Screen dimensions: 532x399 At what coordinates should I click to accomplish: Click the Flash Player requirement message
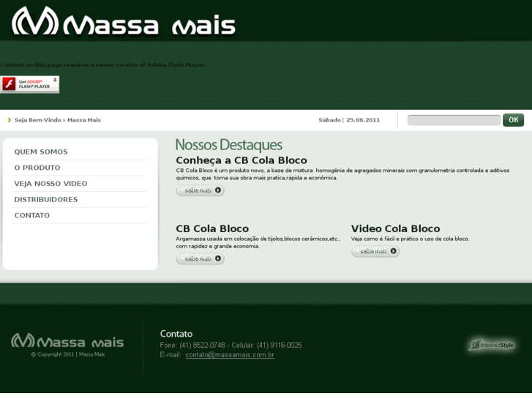pyautogui.click(x=102, y=64)
